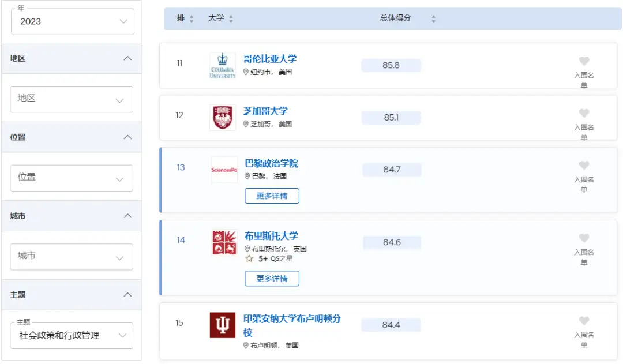Viewport: 623px width, 364px height.
Task: Open 哥伦比亚大学 university page
Action: click(x=270, y=59)
